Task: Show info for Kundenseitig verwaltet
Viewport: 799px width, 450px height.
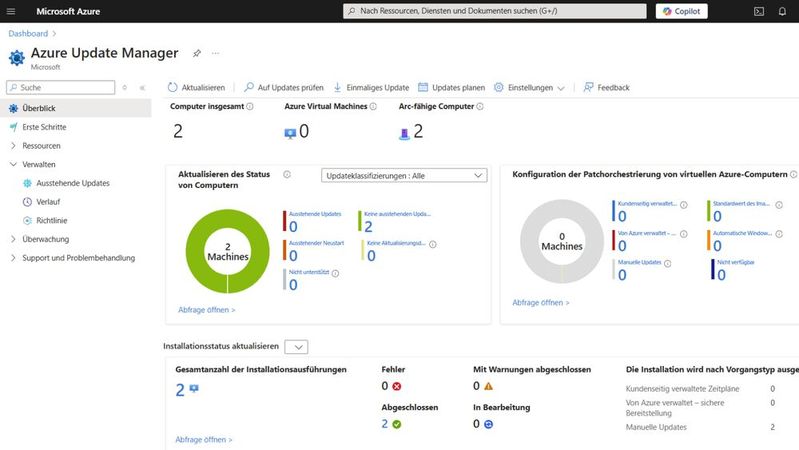Action: click(684, 204)
